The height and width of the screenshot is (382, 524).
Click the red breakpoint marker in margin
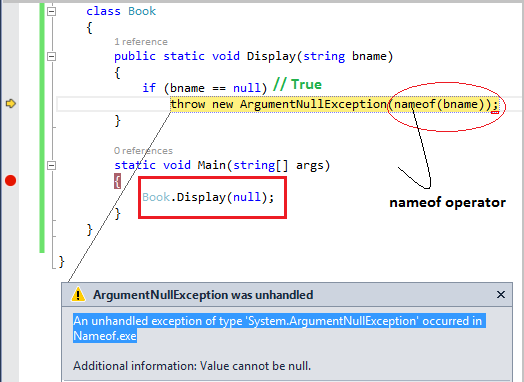[10, 180]
